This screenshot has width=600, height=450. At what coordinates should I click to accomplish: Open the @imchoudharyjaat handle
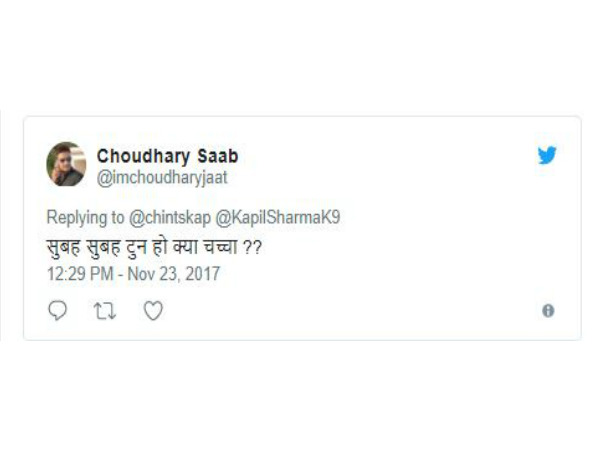pyautogui.click(x=162, y=178)
